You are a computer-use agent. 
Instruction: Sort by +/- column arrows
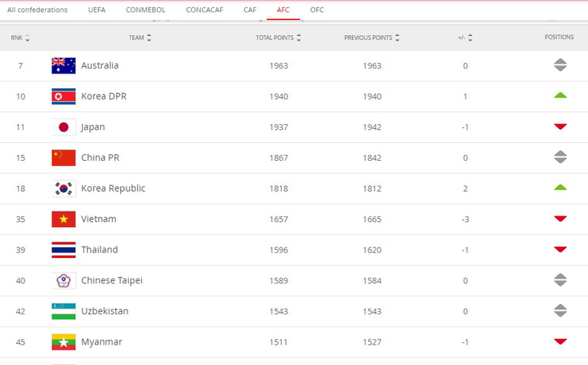coord(470,38)
